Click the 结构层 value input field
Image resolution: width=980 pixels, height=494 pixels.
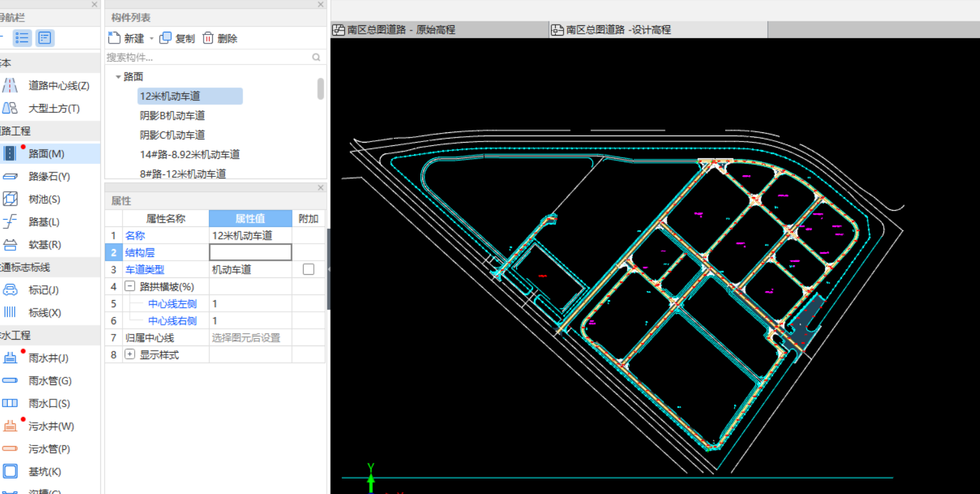pos(250,252)
